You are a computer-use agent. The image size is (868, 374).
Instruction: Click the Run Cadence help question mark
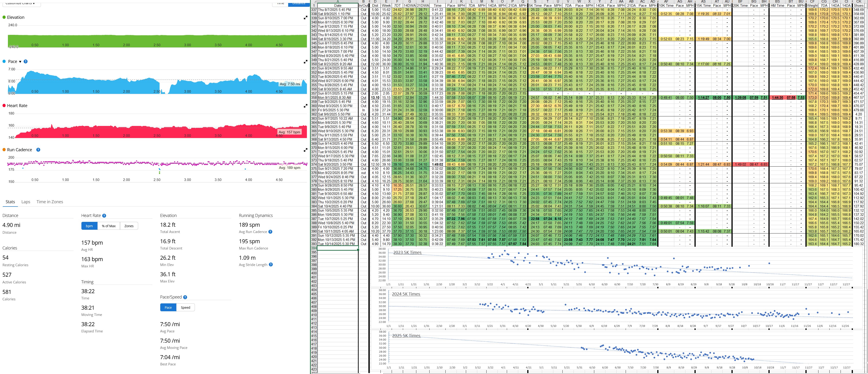[38, 150]
